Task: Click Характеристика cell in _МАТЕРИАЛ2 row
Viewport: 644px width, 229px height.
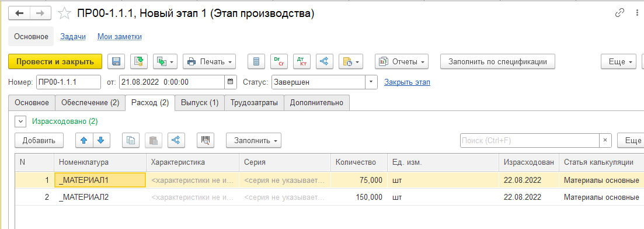Action: tap(193, 197)
